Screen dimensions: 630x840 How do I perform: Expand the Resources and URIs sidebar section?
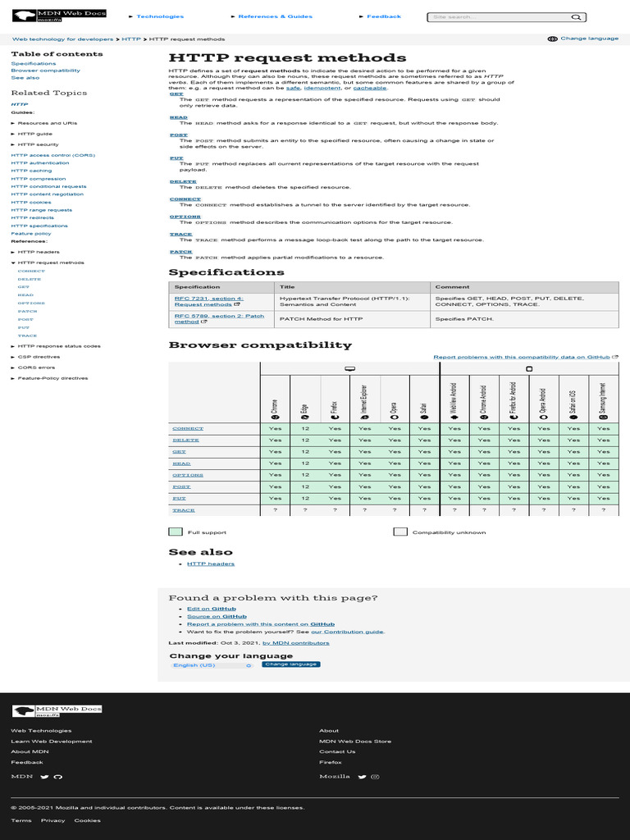coord(44,123)
